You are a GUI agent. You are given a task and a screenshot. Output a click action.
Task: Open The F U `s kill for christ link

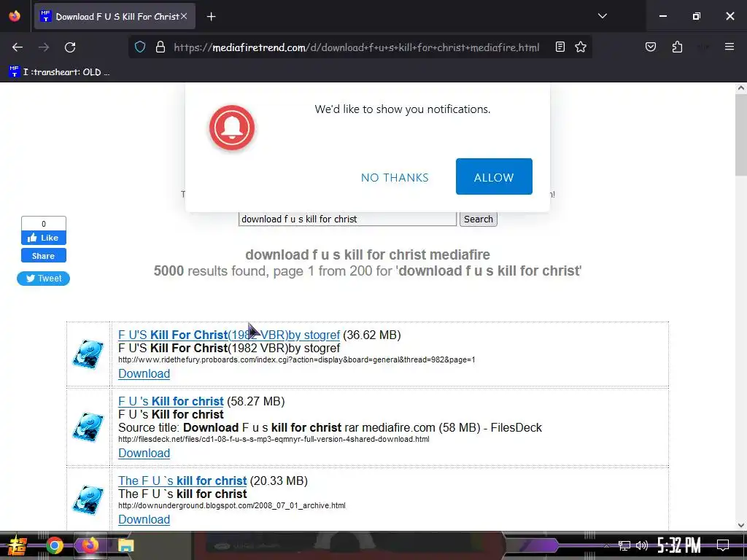pyautogui.click(x=182, y=481)
